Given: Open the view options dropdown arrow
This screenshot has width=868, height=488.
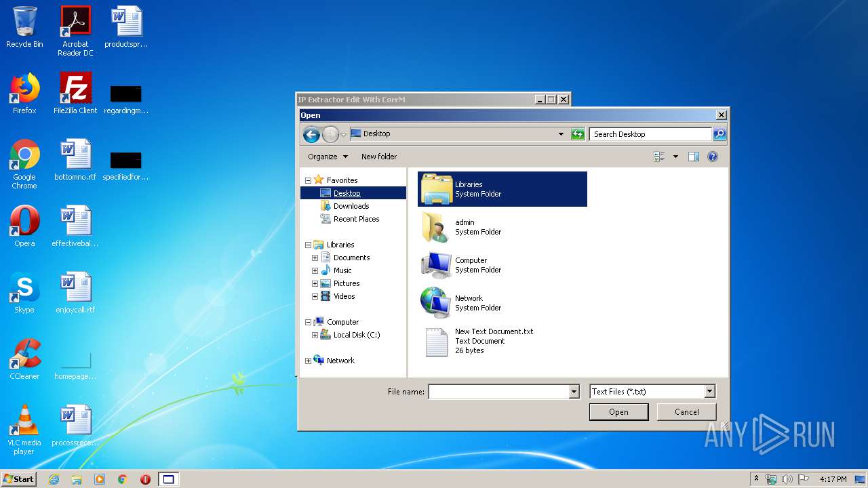Looking at the screenshot, I should pos(675,157).
